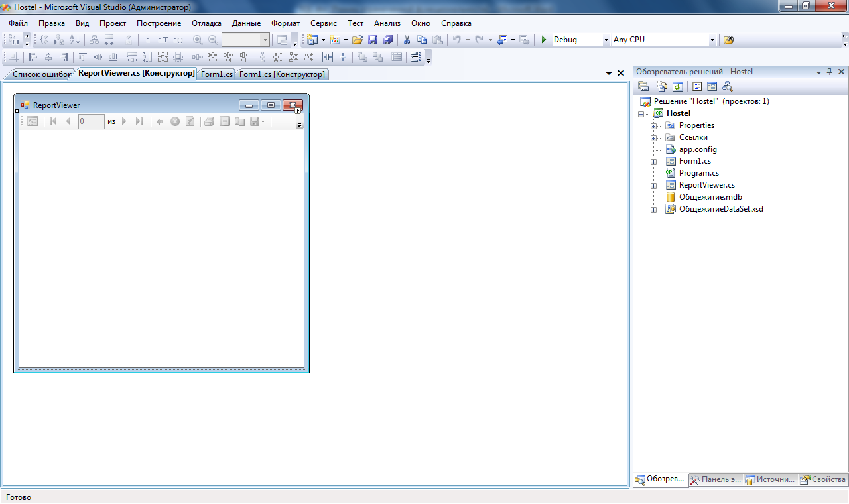Image resolution: width=849 pixels, height=504 pixels.
Task: Close the active document tab with X
Action: pos(621,73)
